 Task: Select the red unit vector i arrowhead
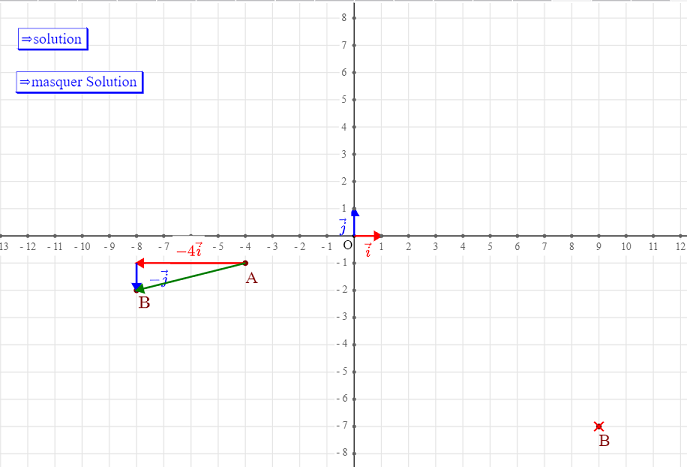pos(377,236)
